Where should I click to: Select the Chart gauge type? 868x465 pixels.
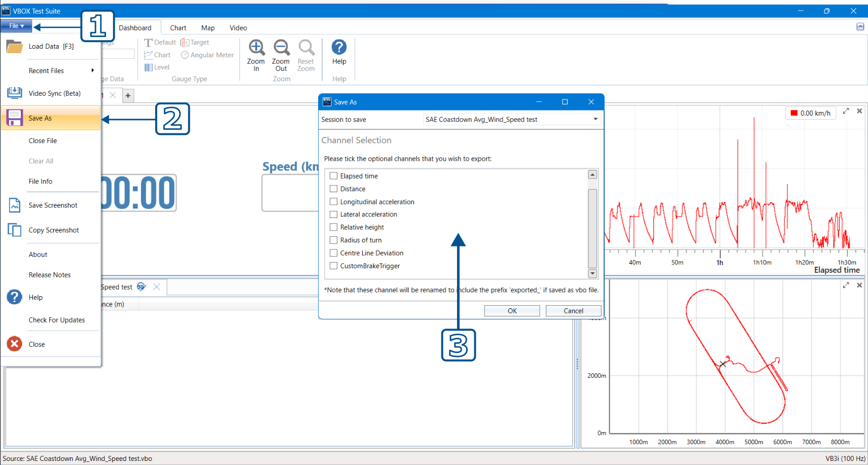click(x=157, y=55)
